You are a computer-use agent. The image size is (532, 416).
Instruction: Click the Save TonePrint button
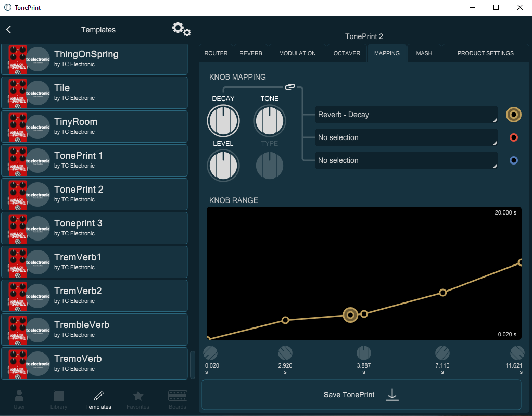pos(361,395)
